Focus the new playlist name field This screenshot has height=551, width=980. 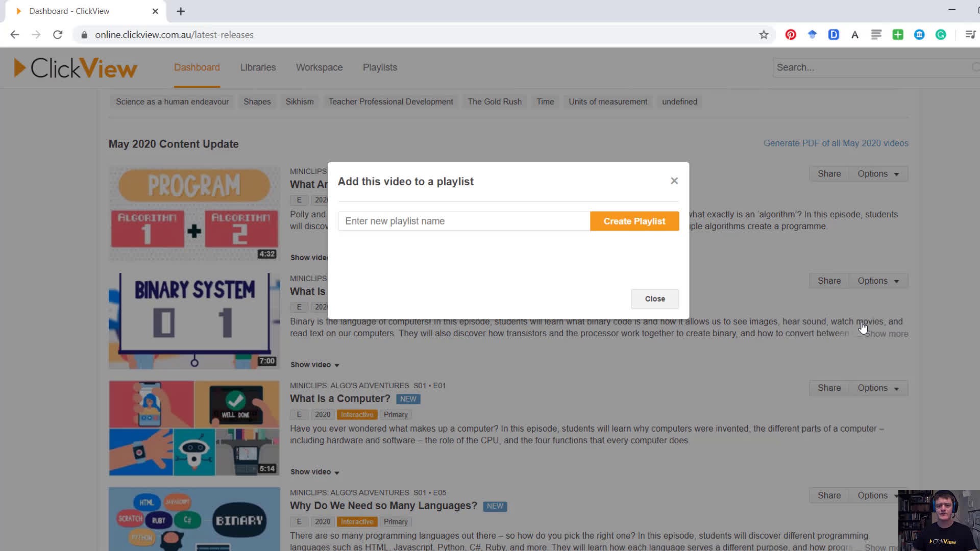pyautogui.click(x=464, y=221)
